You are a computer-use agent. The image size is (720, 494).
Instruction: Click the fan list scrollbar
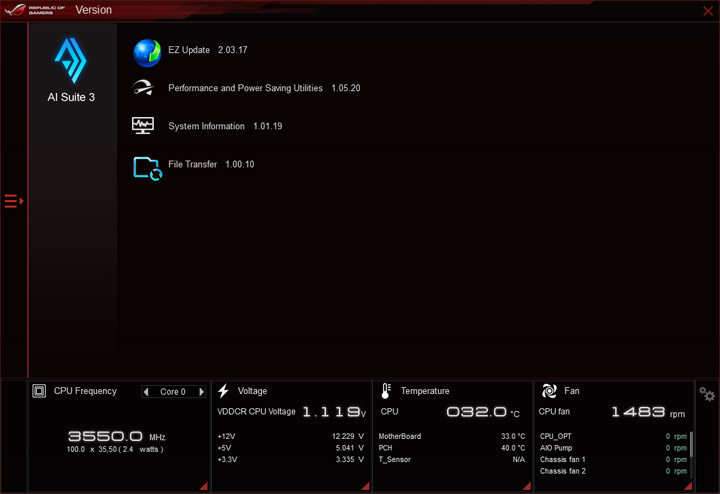click(x=691, y=444)
